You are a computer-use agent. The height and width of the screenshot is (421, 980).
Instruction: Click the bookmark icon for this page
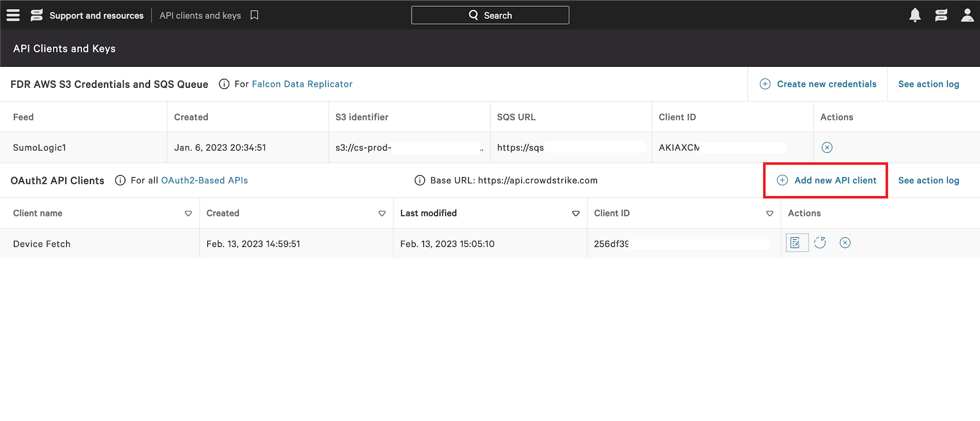tap(254, 15)
